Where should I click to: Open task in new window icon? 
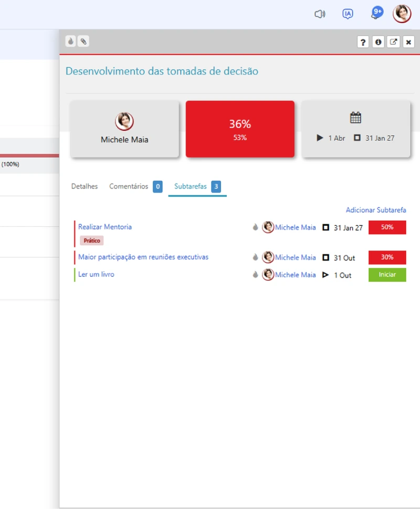(393, 42)
